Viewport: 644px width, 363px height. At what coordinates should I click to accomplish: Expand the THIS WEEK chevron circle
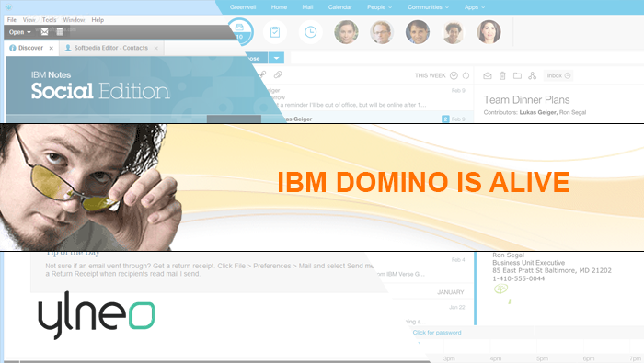(454, 75)
